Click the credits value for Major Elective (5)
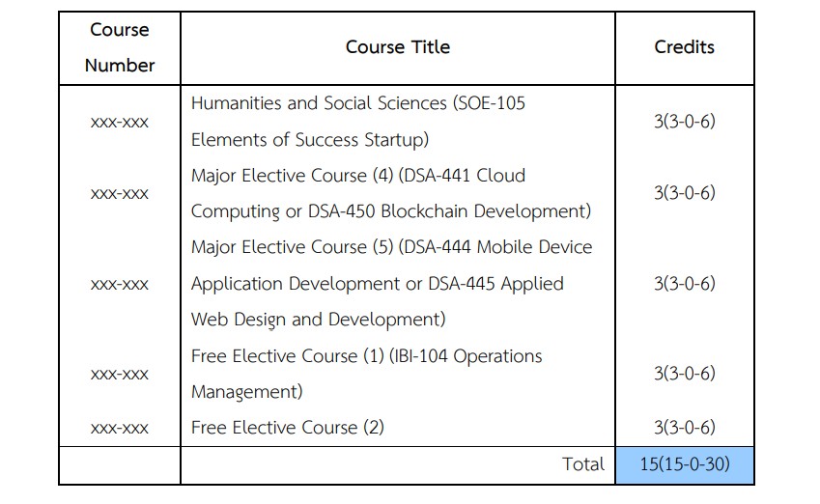This screenshot has width=820, height=504. (x=684, y=283)
